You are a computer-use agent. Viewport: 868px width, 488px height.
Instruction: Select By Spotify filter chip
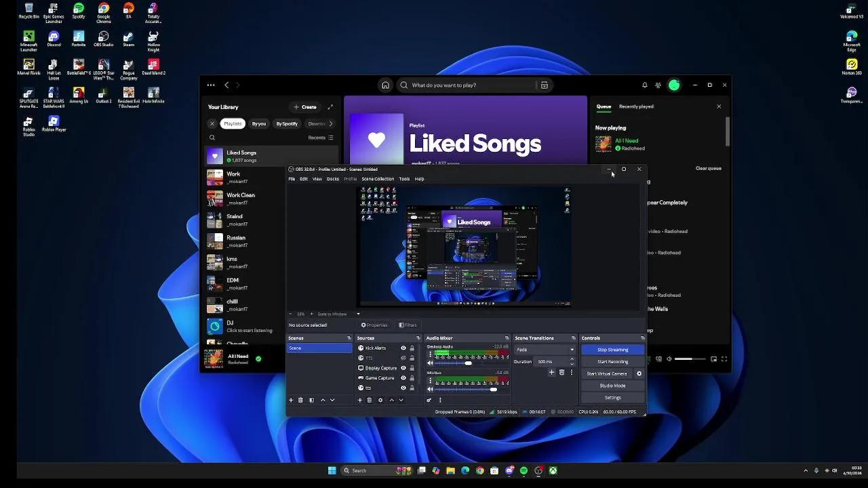pos(287,124)
